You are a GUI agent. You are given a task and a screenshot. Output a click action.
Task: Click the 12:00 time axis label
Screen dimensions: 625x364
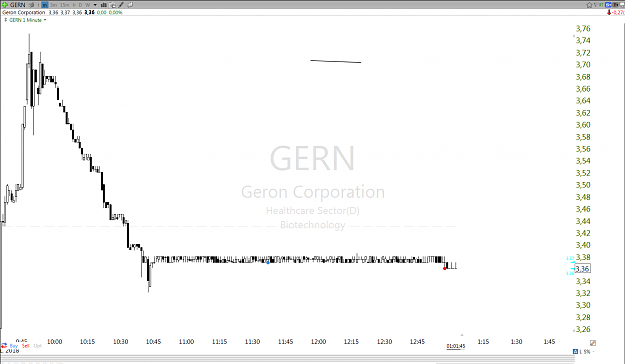tap(318, 342)
